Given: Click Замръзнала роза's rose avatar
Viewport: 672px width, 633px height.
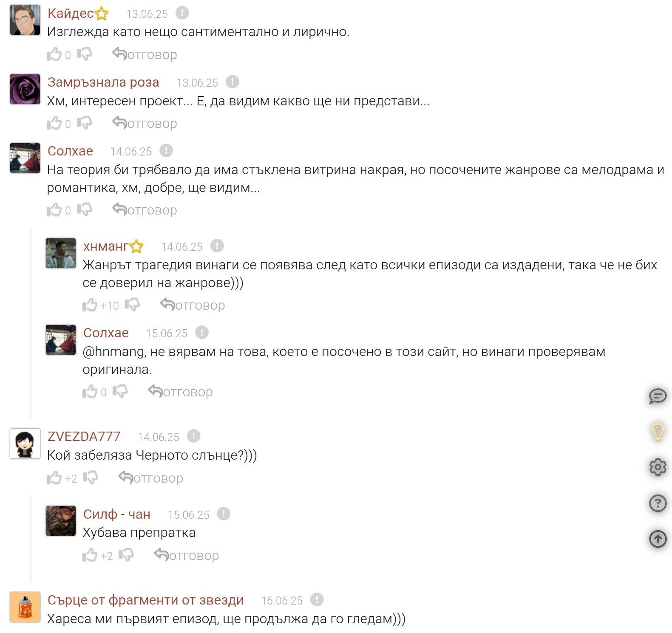Looking at the screenshot, I should 25,89.
